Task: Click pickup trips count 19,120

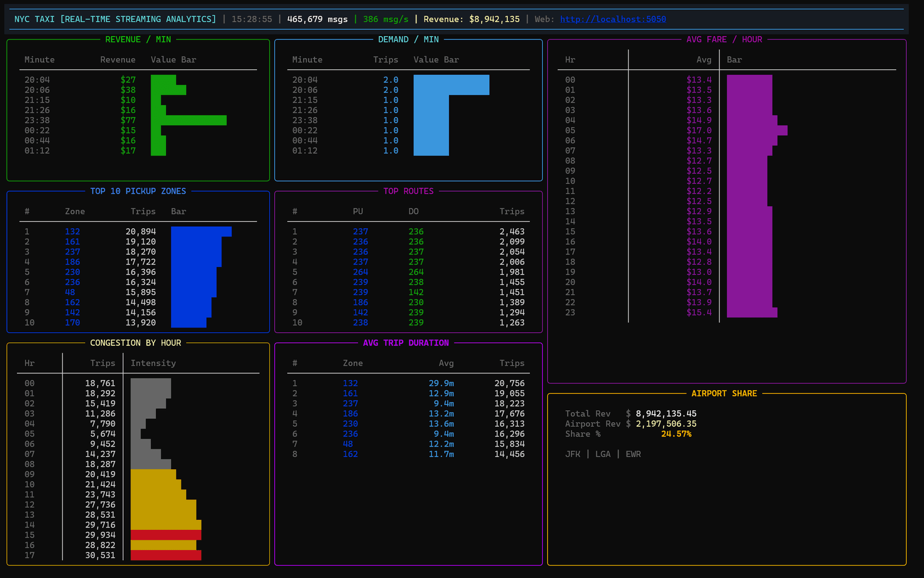Action: point(141,242)
